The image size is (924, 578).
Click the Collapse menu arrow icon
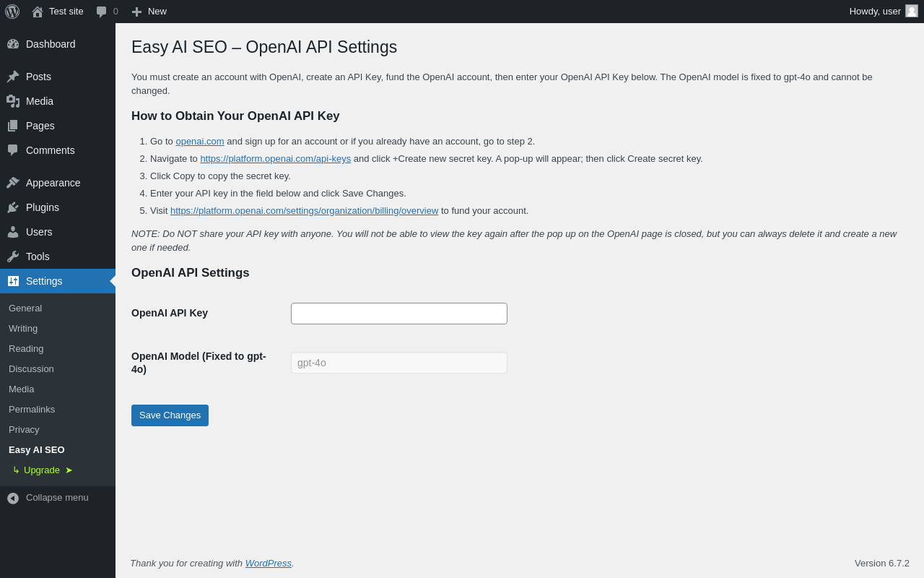13,498
